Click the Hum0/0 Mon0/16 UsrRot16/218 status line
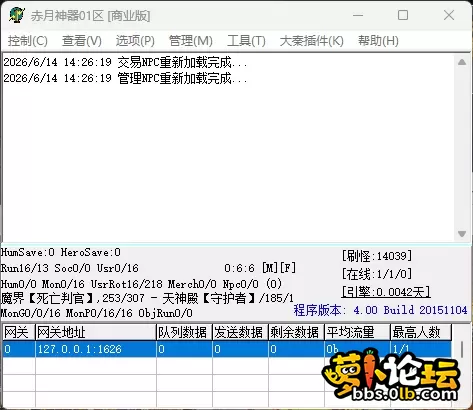473x410 pixels. (x=142, y=284)
